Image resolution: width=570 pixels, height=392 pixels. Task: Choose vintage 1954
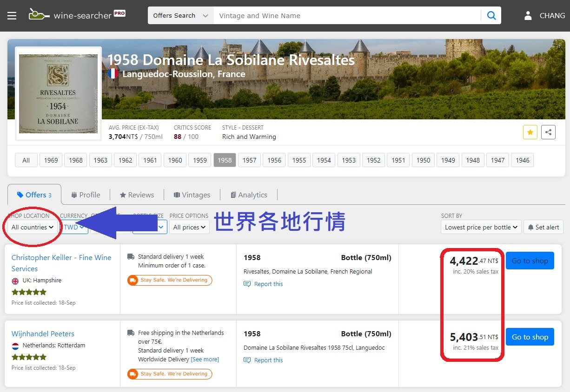[x=324, y=160]
